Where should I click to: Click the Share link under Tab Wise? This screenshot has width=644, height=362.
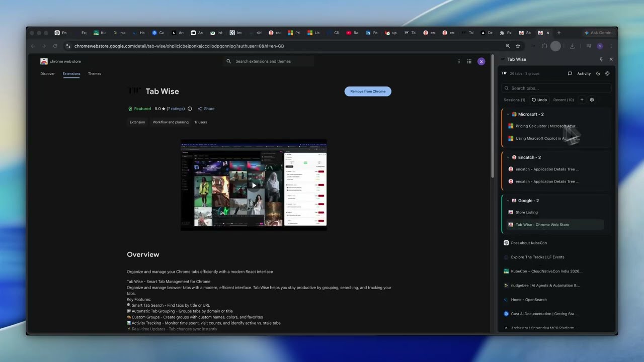(x=206, y=109)
